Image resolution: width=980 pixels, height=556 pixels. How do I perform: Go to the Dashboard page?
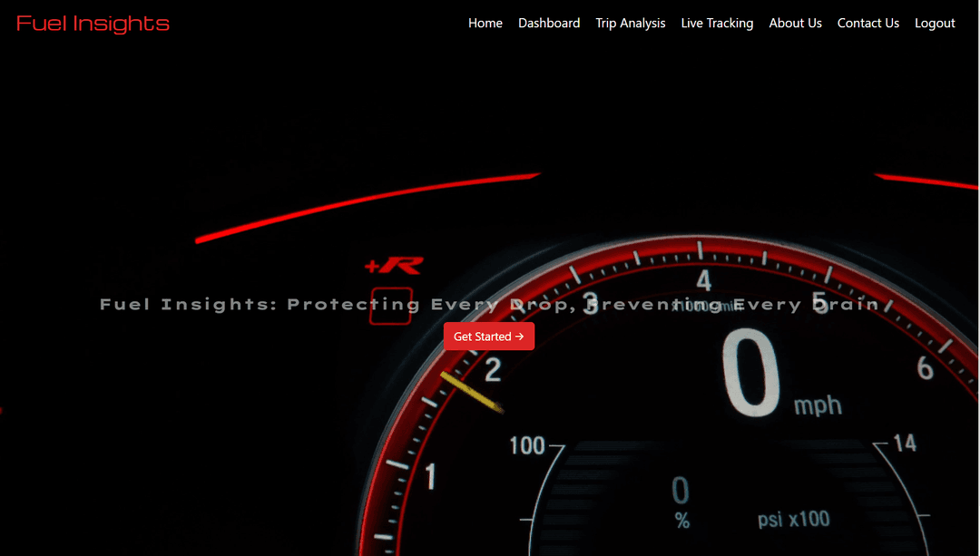pos(549,23)
